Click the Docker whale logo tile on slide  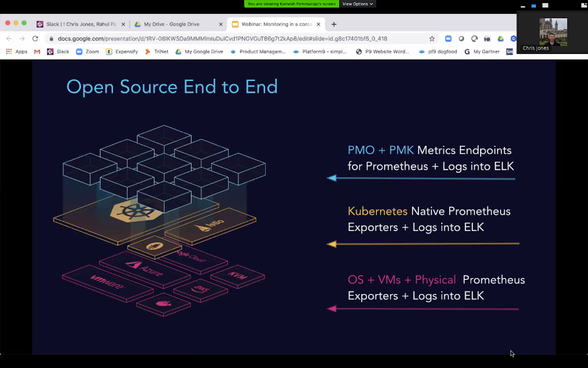coord(163,304)
